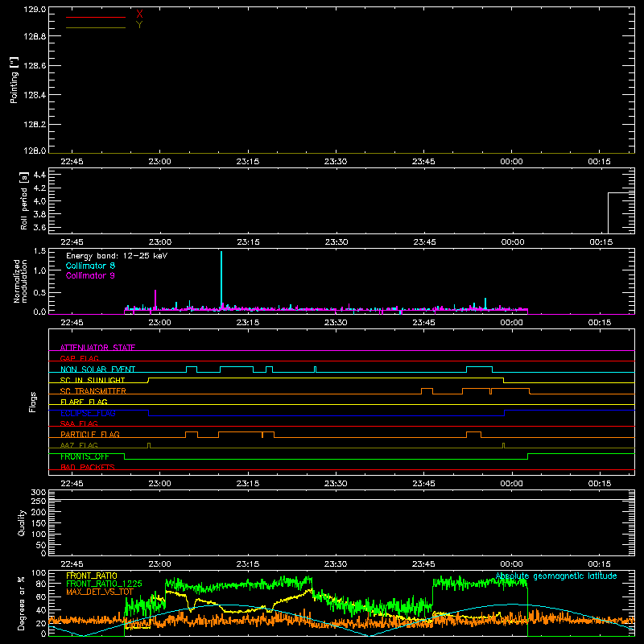Image resolution: width=644 pixels, height=644 pixels.
Task: Click the 'Normalized modulation' axis title
Action: pos(20,281)
